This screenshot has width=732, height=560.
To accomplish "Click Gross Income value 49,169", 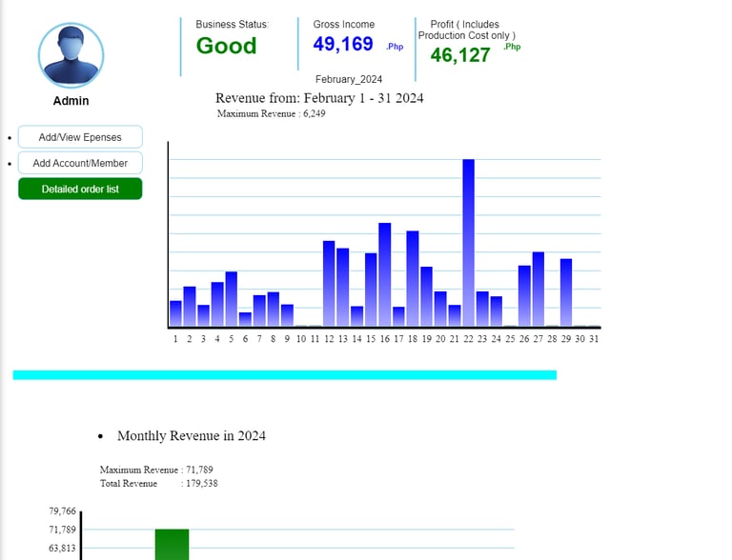I will (343, 45).
